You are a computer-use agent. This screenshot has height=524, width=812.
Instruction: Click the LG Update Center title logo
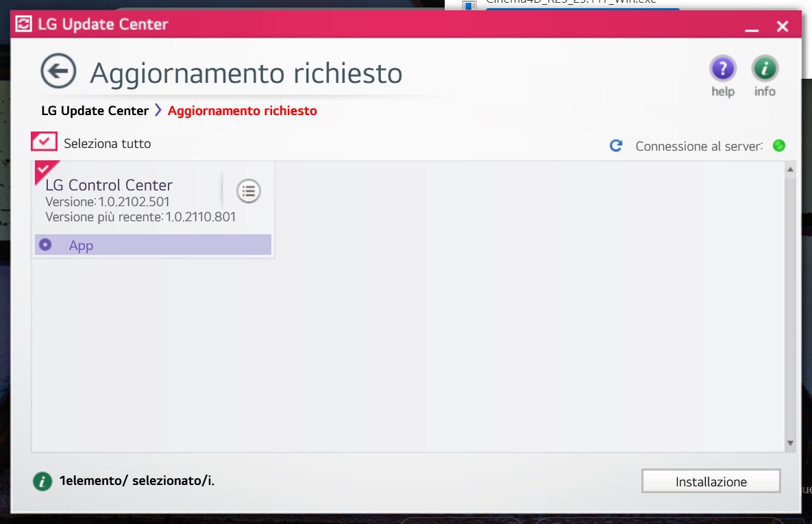click(23, 24)
